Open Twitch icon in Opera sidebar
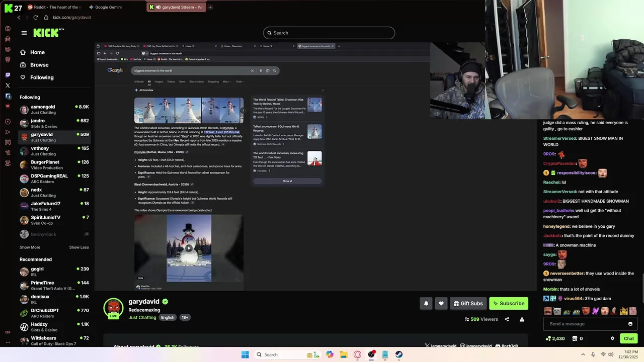This screenshot has height=362, width=644. 8,75
